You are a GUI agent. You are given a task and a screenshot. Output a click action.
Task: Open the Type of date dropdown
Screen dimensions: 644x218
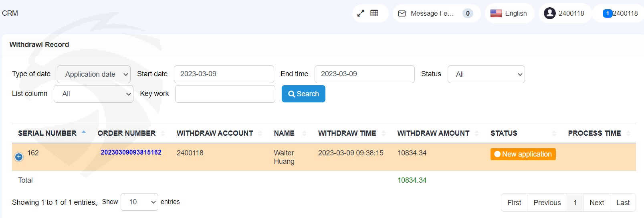(94, 74)
